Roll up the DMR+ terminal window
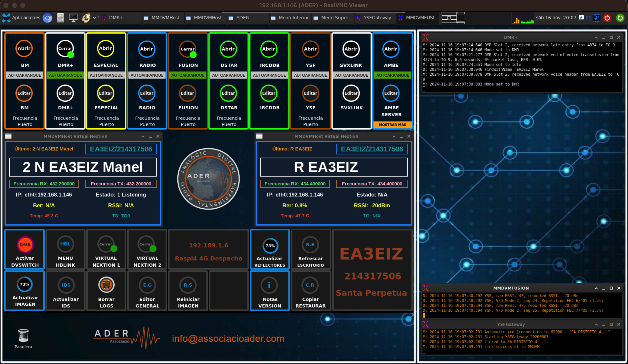This screenshot has width=628, height=364. pos(596,38)
